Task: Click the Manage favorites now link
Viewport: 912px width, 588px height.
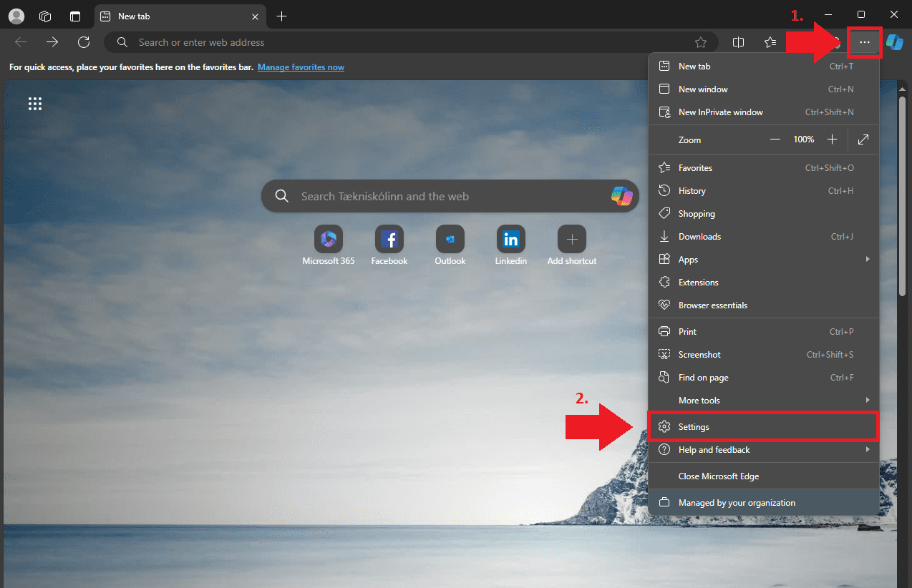Action: (301, 67)
